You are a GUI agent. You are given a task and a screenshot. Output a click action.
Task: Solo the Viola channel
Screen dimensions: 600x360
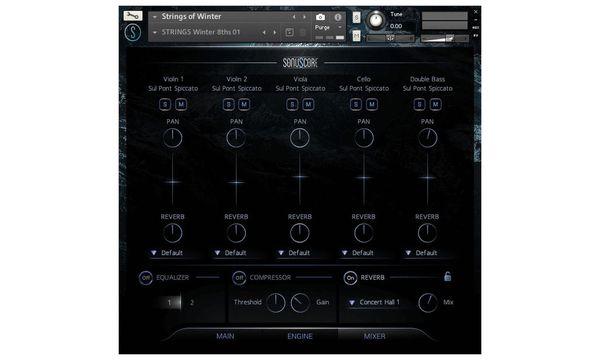click(292, 104)
